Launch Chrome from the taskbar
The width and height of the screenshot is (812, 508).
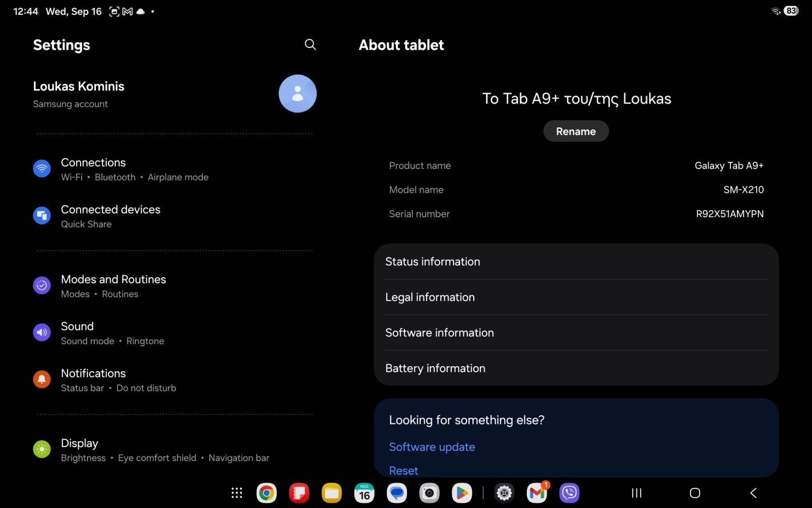267,493
